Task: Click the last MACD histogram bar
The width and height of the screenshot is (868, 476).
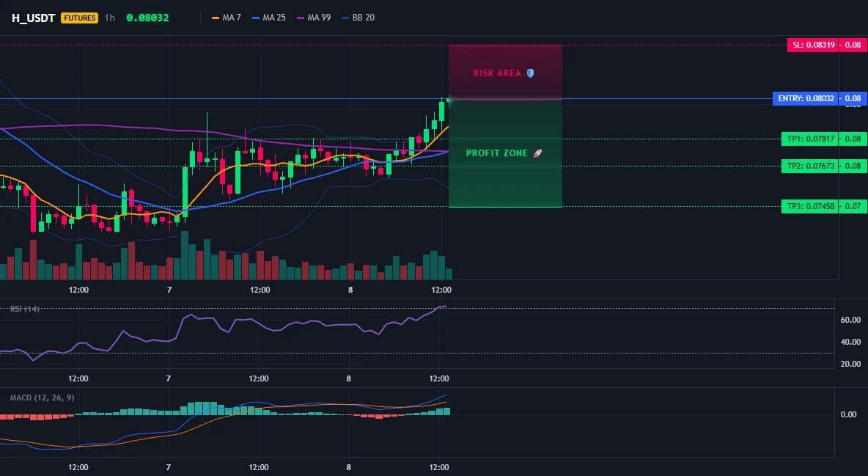Action: tap(446, 411)
